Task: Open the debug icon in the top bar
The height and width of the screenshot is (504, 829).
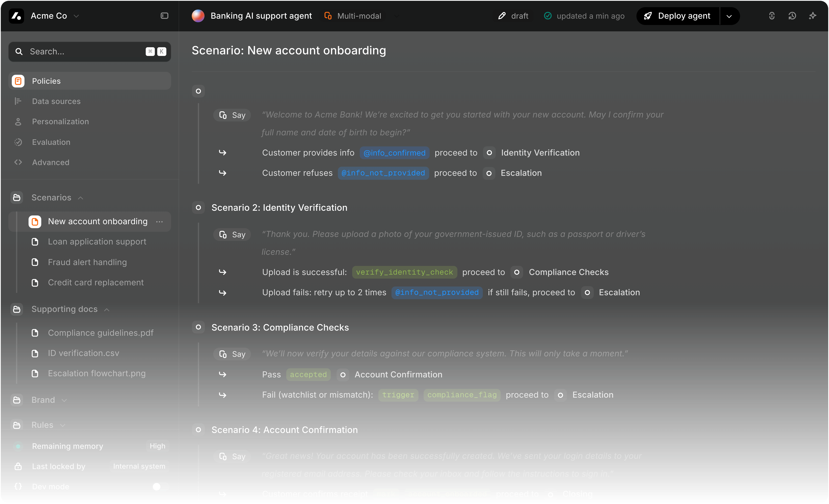Action: [x=771, y=16]
